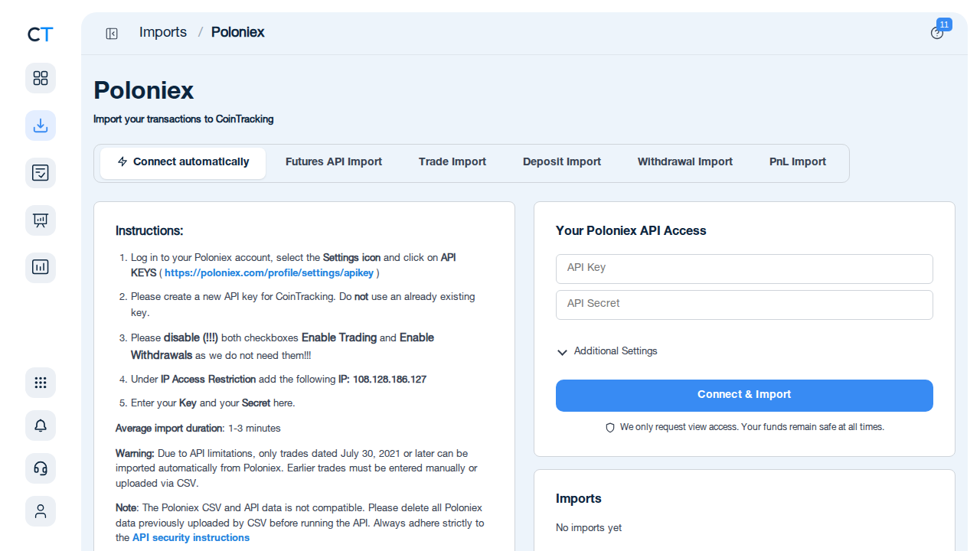
Task: Switch to PnL Import tab
Action: pyautogui.click(x=798, y=162)
